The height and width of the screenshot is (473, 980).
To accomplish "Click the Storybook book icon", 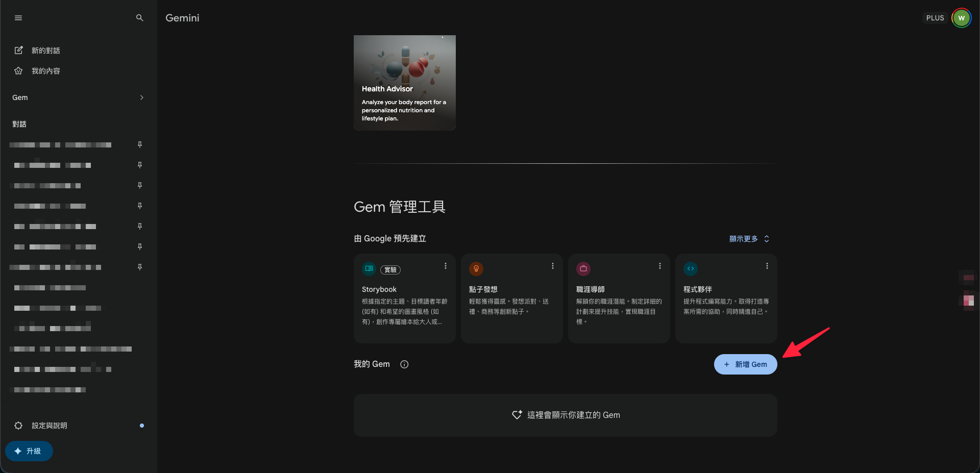I will point(369,268).
